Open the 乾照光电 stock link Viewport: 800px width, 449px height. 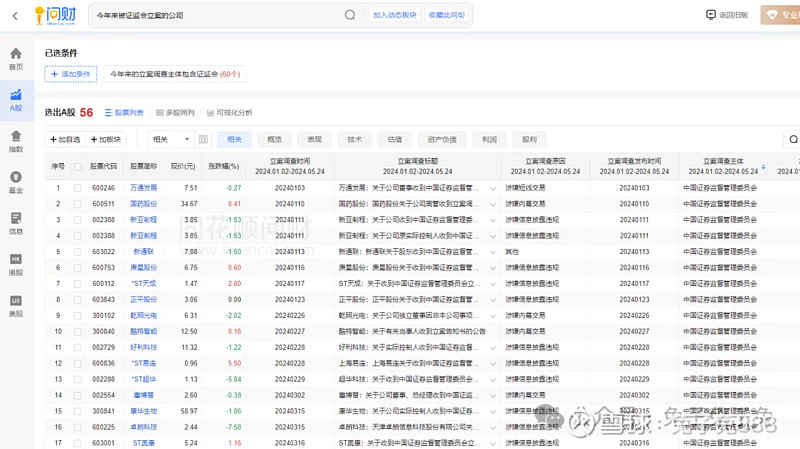coord(143,315)
